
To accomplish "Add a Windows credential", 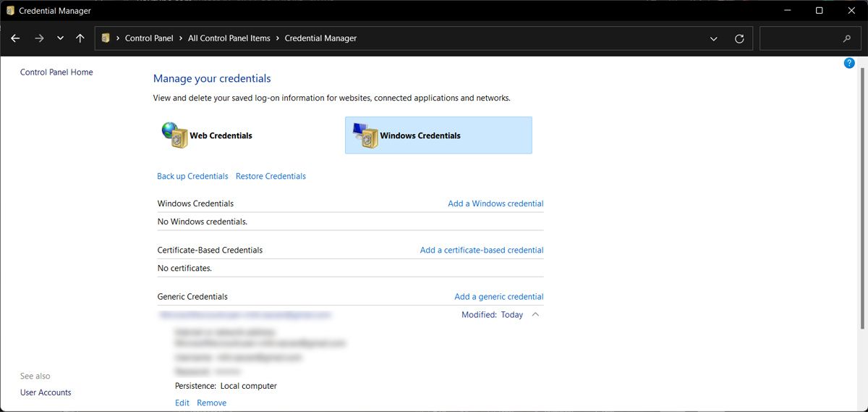I will click(x=495, y=203).
